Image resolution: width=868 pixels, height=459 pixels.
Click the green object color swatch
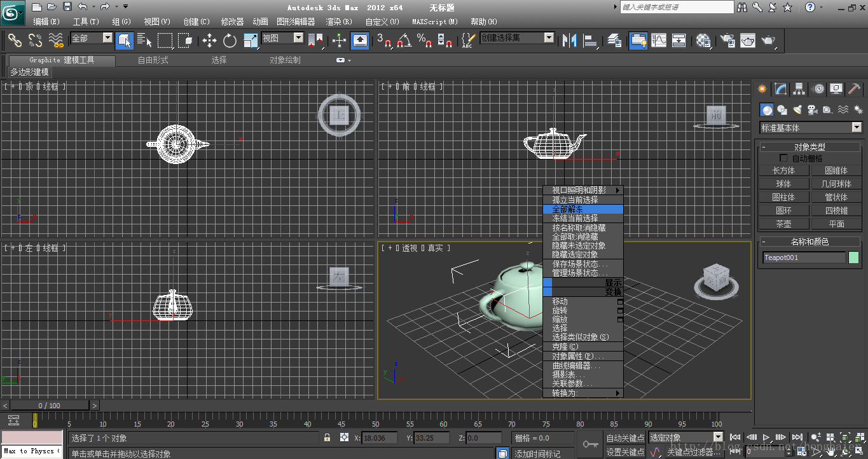click(853, 257)
